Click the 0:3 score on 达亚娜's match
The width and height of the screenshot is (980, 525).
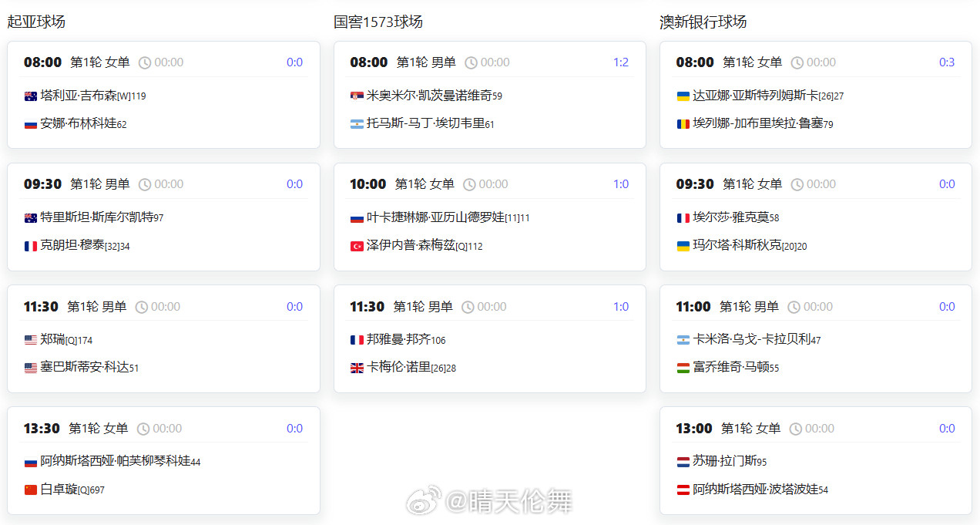tap(947, 62)
